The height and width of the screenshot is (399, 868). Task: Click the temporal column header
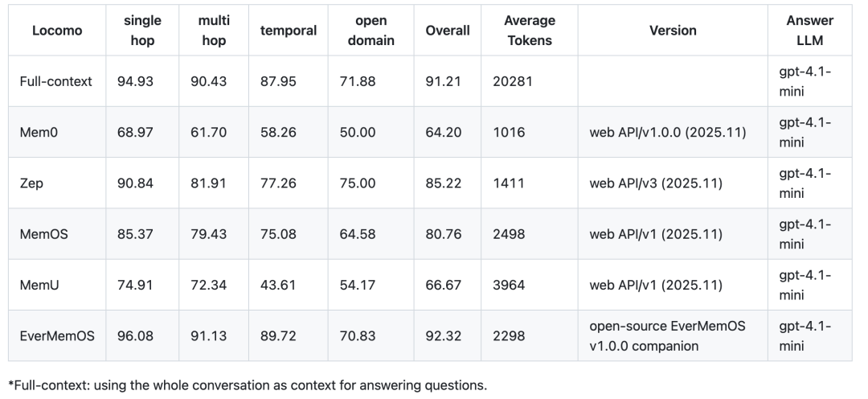[289, 31]
